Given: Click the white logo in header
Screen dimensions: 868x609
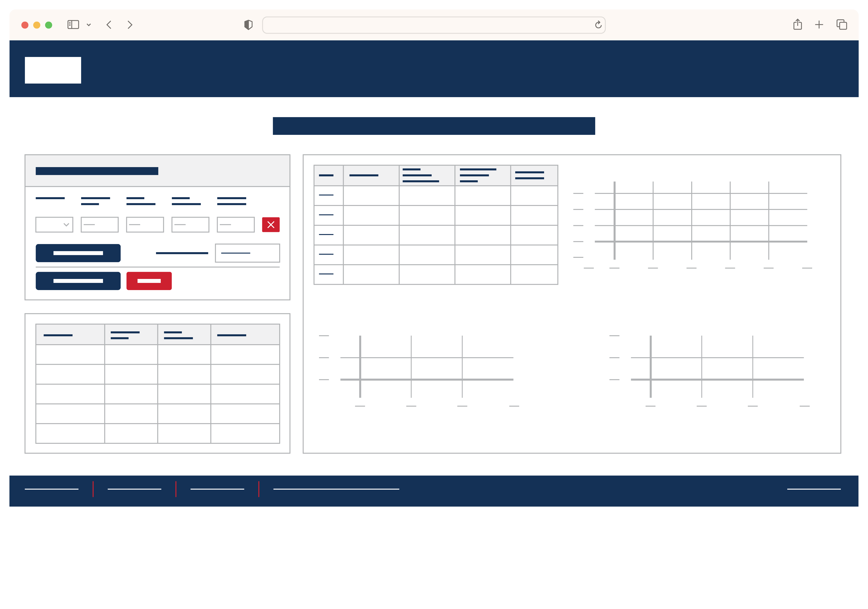Looking at the screenshot, I should [x=53, y=70].
